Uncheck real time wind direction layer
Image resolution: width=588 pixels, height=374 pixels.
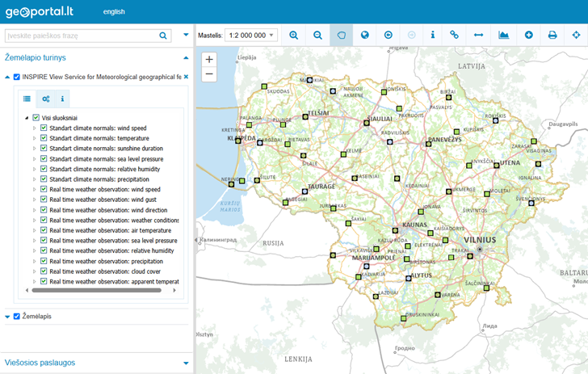pyautogui.click(x=44, y=210)
